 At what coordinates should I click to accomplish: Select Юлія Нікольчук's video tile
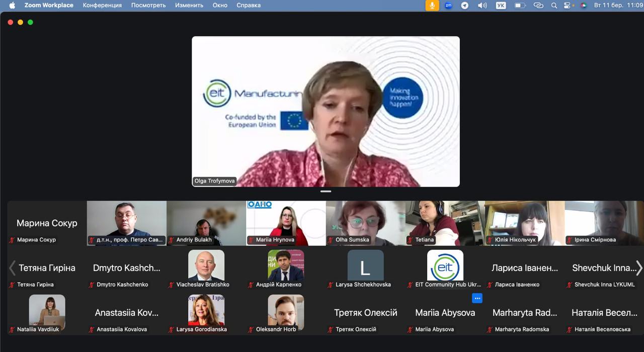click(525, 223)
